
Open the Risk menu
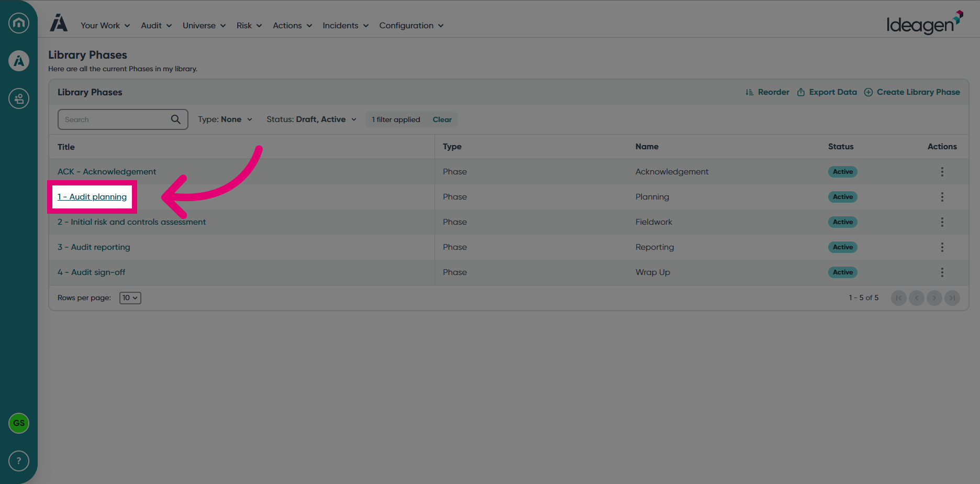click(x=249, y=26)
